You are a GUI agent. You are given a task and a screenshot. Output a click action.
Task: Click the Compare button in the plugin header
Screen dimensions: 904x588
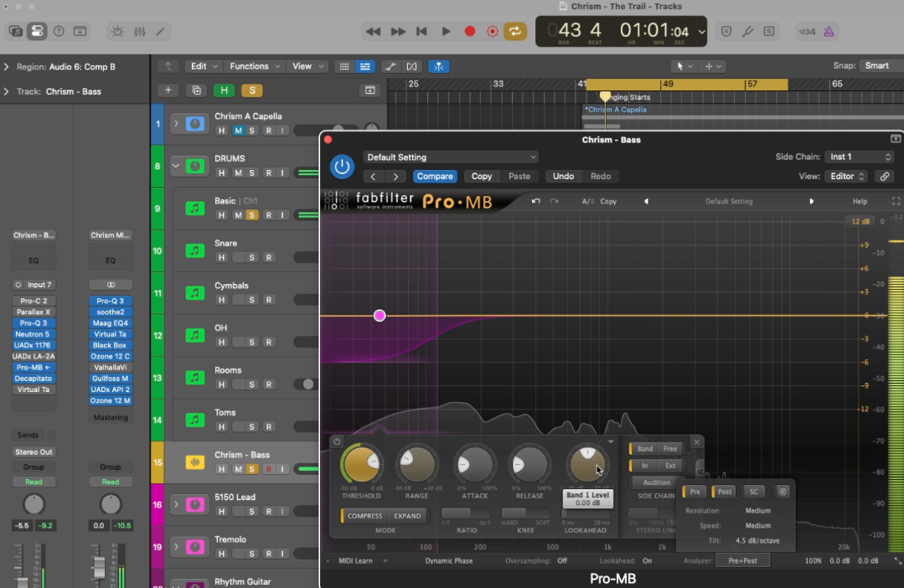click(435, 177)
